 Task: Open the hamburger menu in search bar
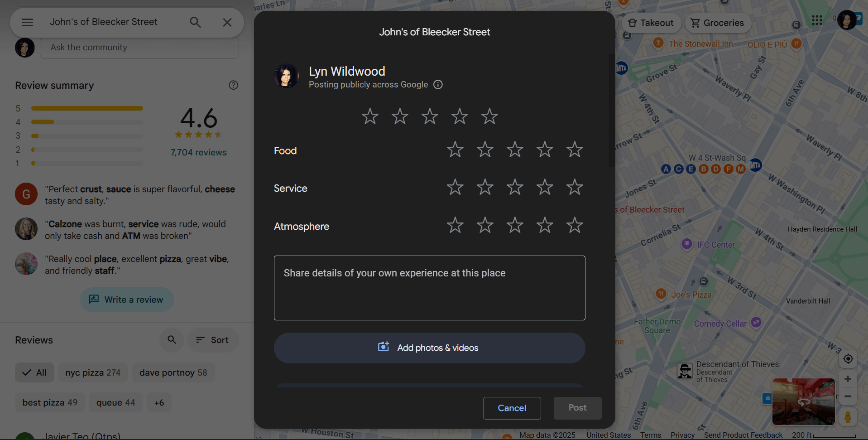(28, 22)
